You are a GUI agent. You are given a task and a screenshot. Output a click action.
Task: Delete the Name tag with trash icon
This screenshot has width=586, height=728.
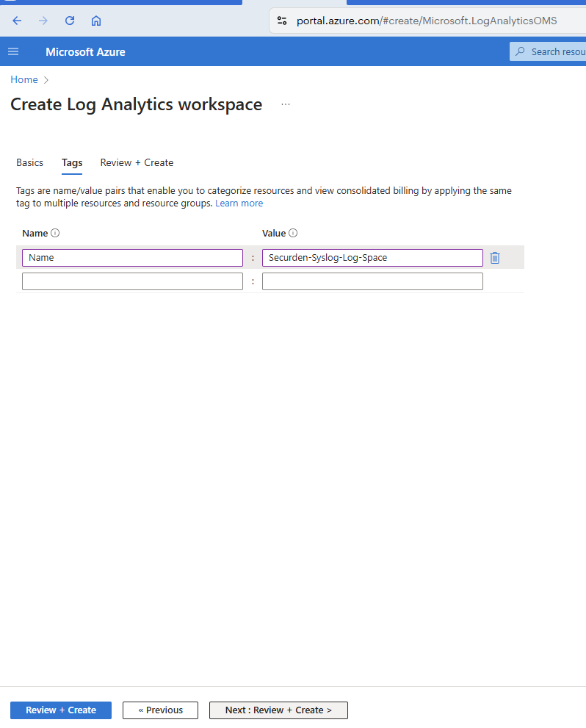495,258
